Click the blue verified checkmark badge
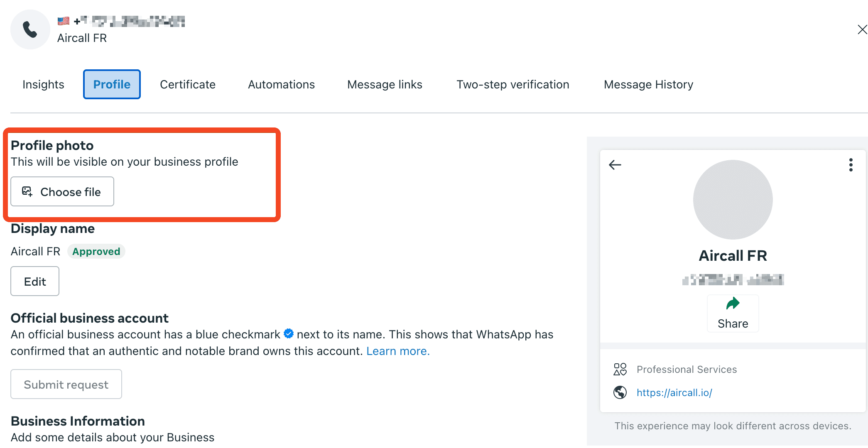This screenshot has width=868, height=448. (x=289, y=333)
